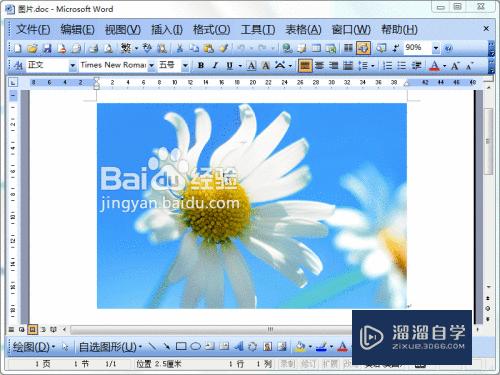Click the Select Objects pointer icon
Image resolution: width=500 pixels, height=375 pixels.
[x=65, y=347]
